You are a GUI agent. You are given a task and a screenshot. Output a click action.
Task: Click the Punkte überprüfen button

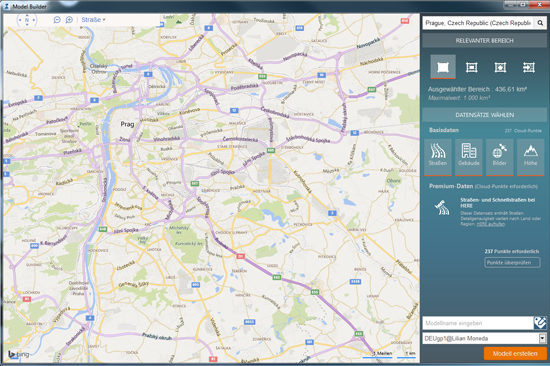click(512, 262)
